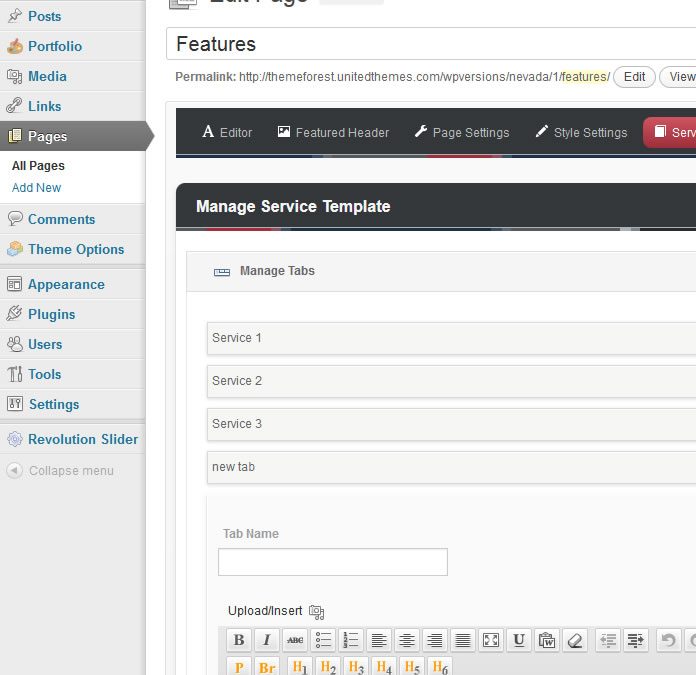696x675 pixels.
Task: Center-align the editor text
Action: coord(406,641)
